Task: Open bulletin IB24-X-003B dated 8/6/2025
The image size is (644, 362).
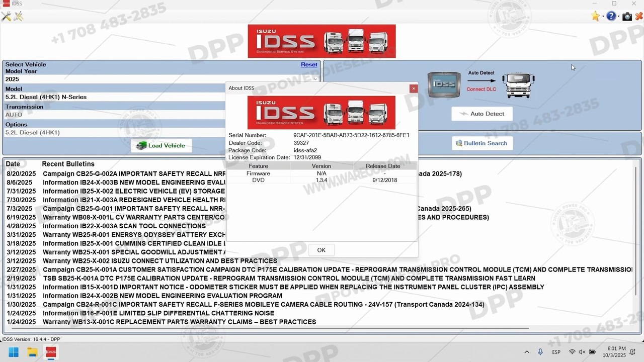Action: [116, 183]
